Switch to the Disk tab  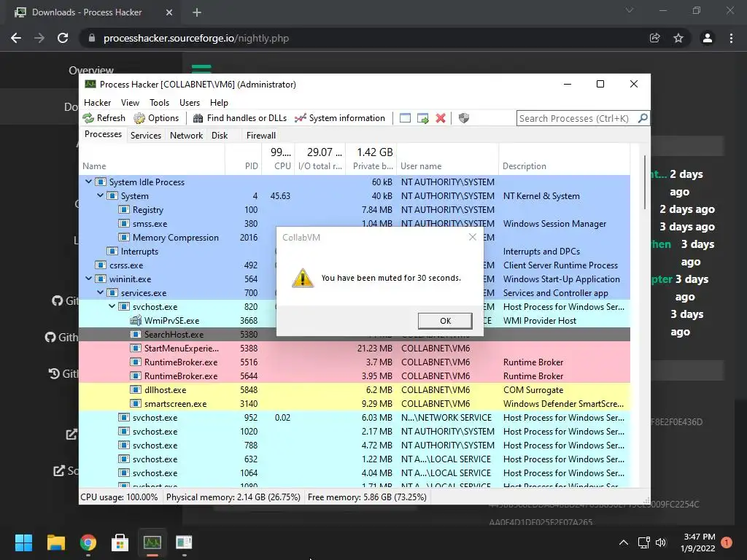[x=220, y=135]
